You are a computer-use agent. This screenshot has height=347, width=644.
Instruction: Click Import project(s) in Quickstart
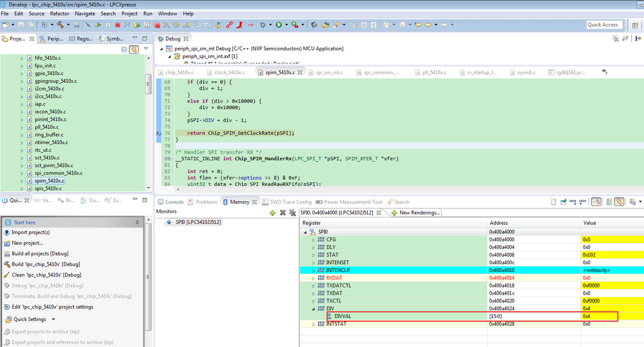[30, 233]
